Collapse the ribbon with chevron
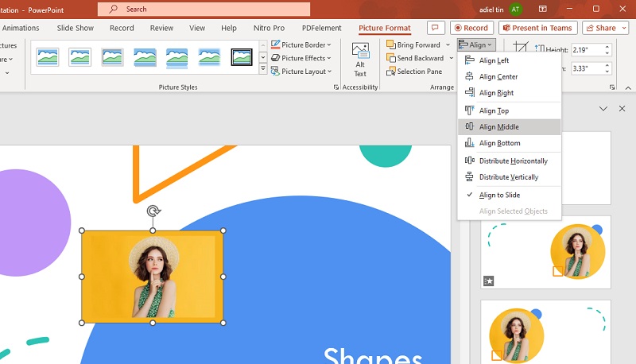 point(628,87)
